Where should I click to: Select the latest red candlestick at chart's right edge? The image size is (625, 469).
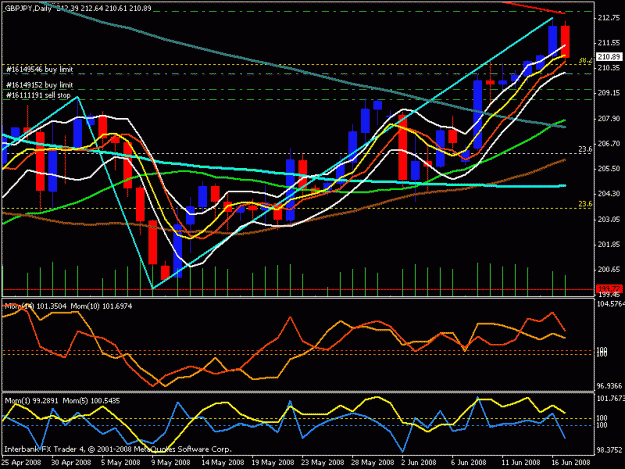[x=565, y=41]
